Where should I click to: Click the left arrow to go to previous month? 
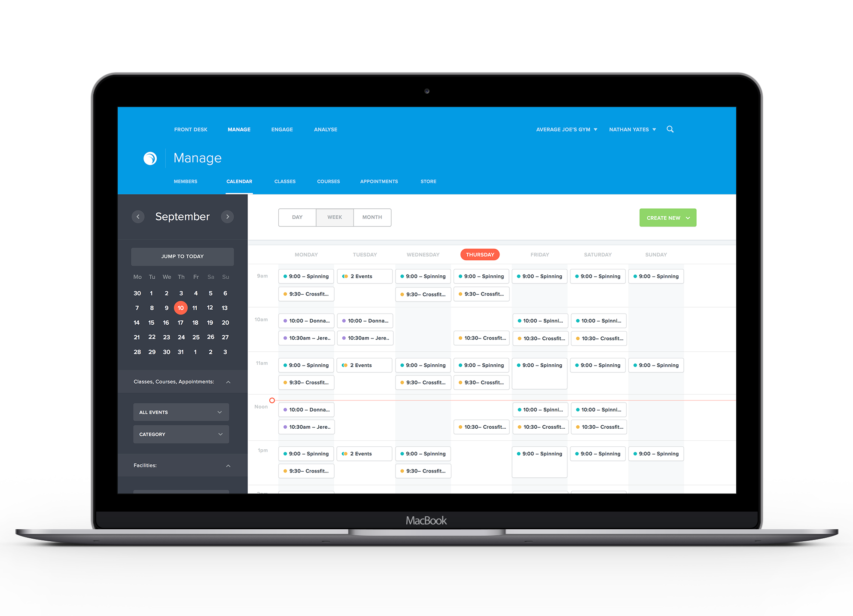(x=138, y=217)
